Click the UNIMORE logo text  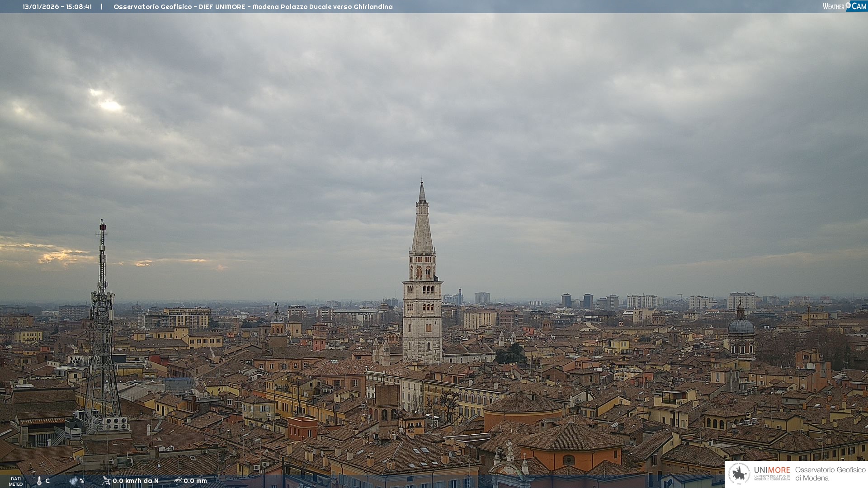[772, 470]
